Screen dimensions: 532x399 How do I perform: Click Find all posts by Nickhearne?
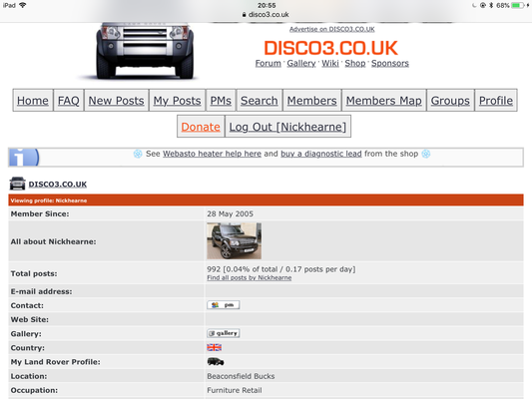250,278
